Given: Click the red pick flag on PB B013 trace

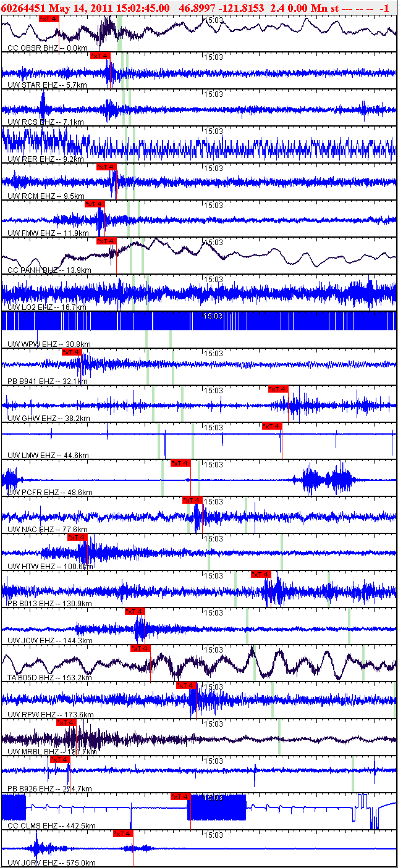Looking at the screenshot, I should click(261, 574).
